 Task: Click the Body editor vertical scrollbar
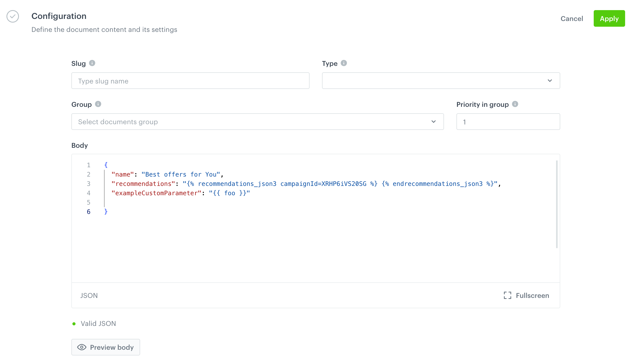pyautogui.click(x=557, y=204)
